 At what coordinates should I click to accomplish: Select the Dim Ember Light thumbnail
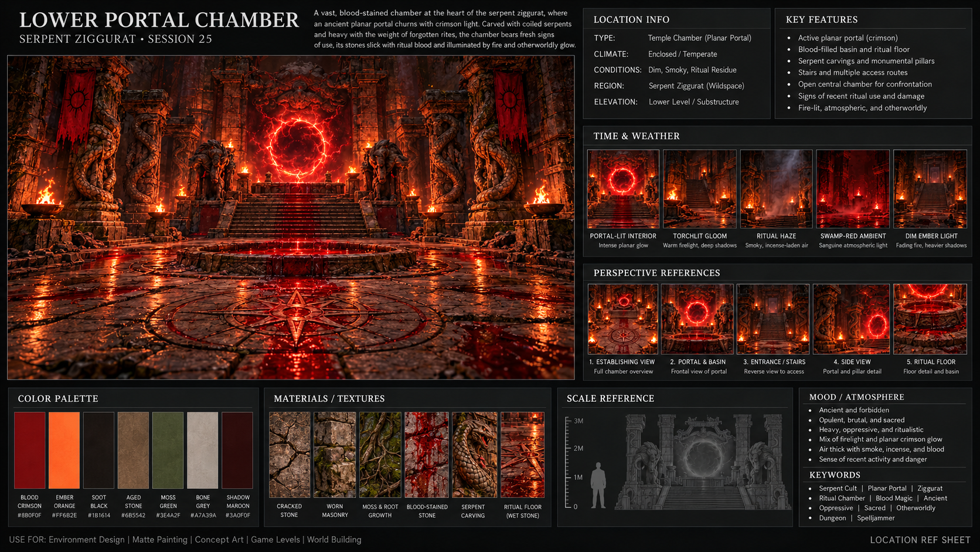pyautogui.click(x=930, y=189)
